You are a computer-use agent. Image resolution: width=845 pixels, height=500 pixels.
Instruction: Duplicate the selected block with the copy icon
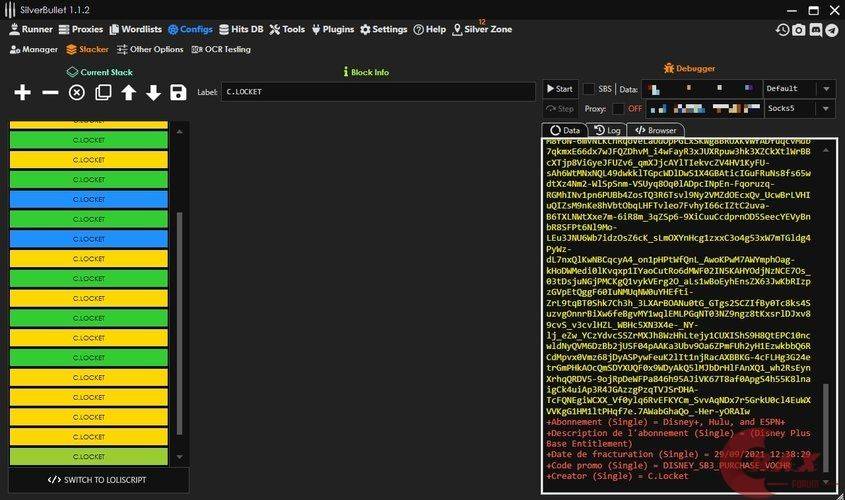(103, 93)
